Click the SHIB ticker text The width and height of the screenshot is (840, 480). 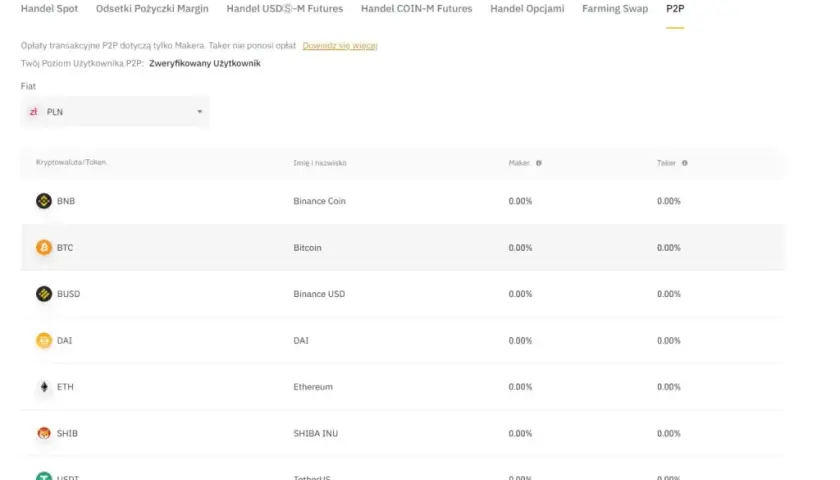[x=68, y=433]
